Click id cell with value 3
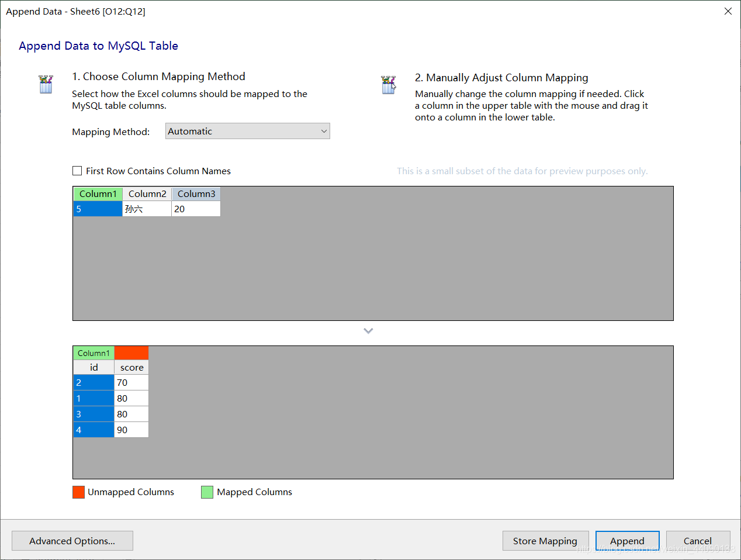This screenshot has height=560, width=741. pyautogui.click(x=94, y=414)
